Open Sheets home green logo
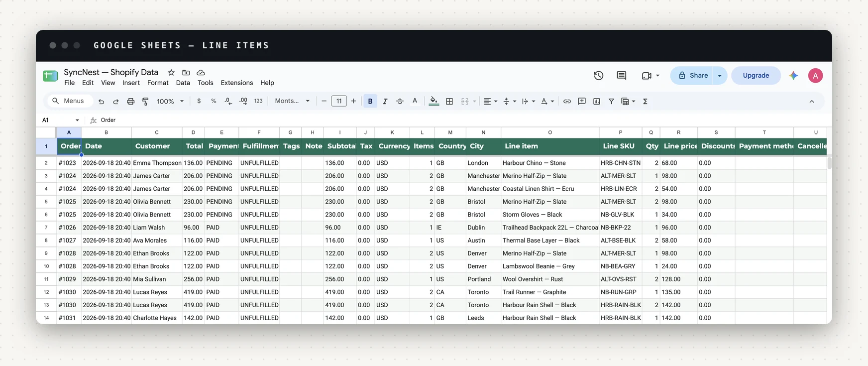Screen dimensions: 868x366 (x=51, y=76)
